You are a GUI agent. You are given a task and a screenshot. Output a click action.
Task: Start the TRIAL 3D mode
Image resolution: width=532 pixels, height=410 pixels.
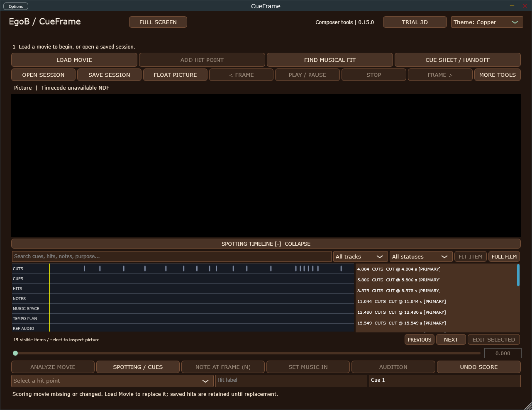coord(415,22)
